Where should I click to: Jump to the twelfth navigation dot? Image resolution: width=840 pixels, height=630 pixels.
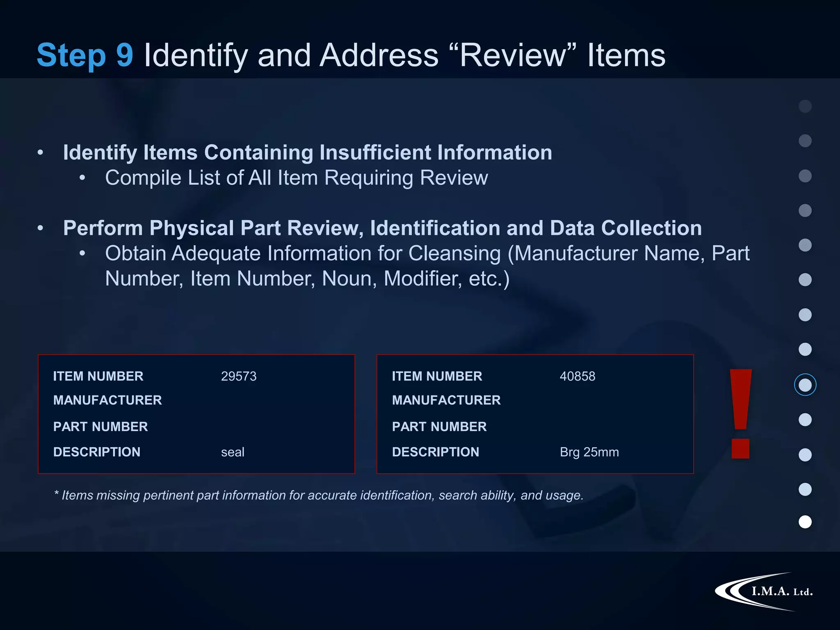(x=805, y=489)
